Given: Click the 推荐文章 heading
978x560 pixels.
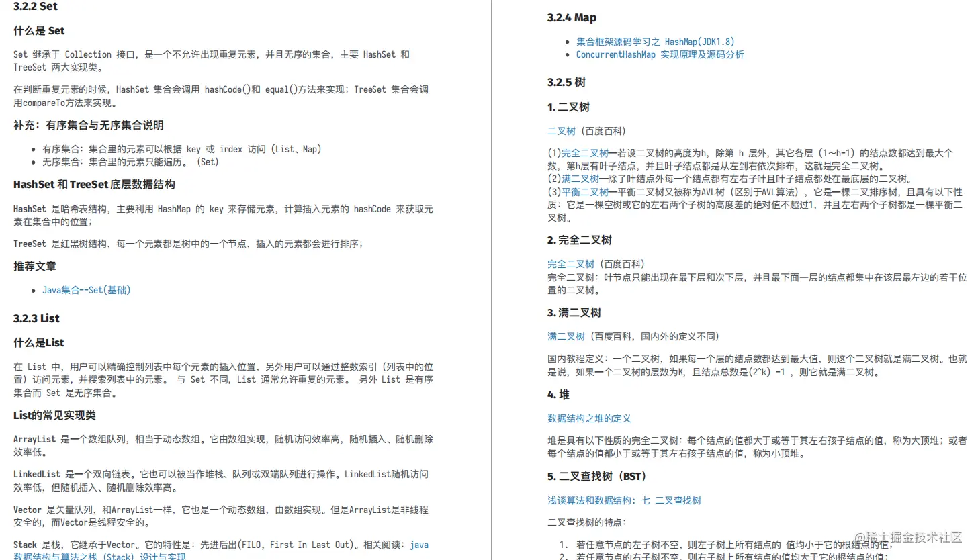Looking at the screenshot, I should [35, 266].
